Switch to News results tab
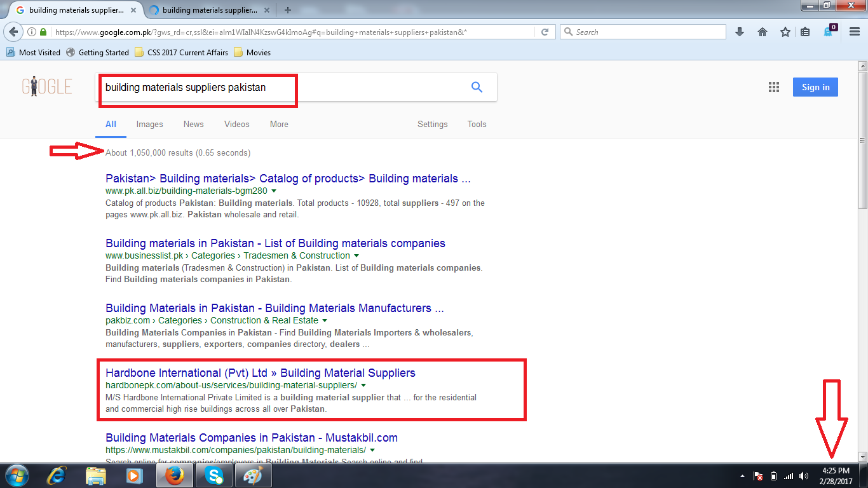 194,124
